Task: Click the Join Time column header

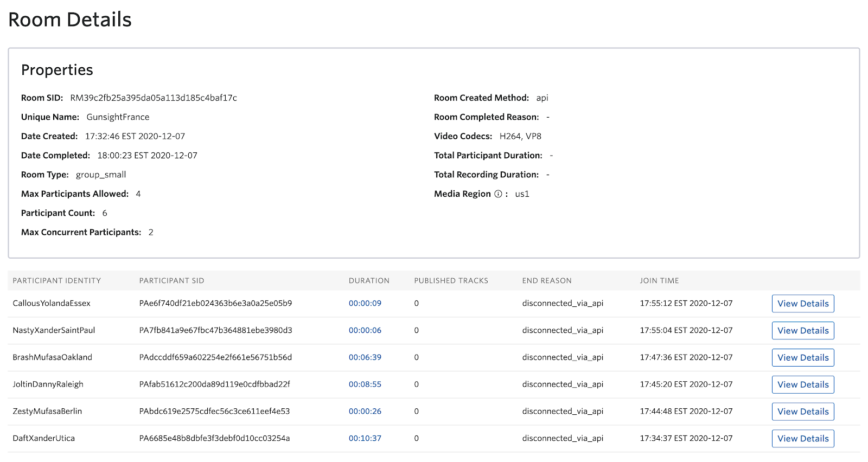Action: pyautogui.click(x=659, y=281)
